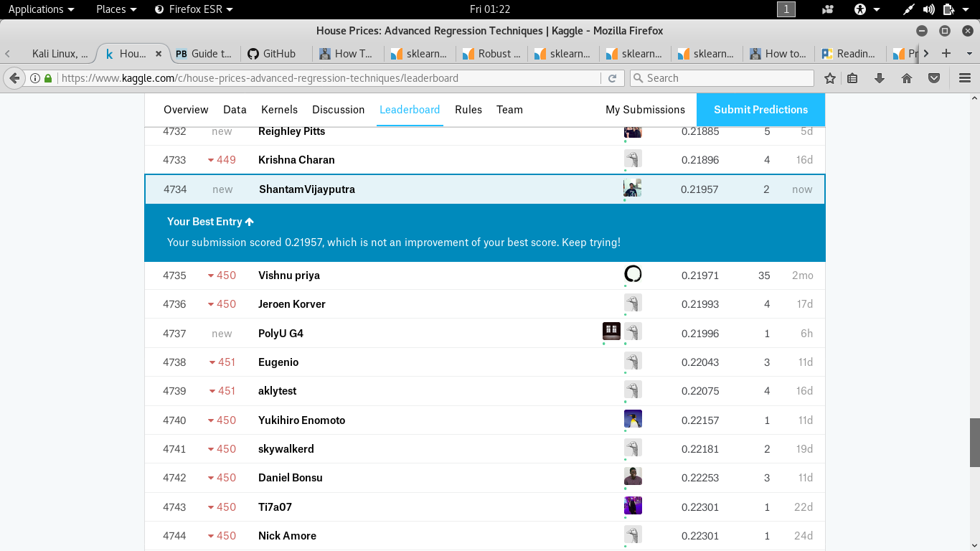980x551 pixels.
Task: Select the Leaderboard tab
Action: [410, 110]
